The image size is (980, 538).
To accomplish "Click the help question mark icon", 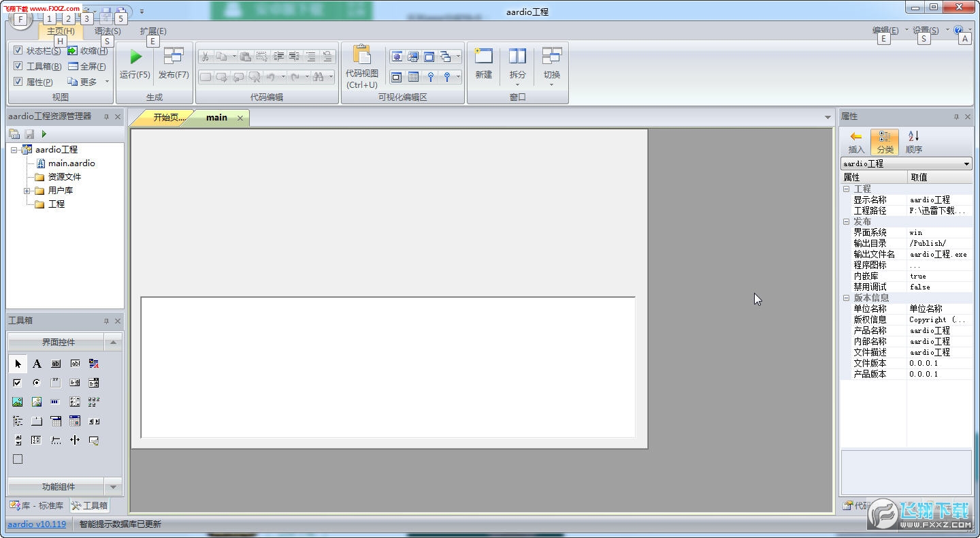I will pos(958,30).
